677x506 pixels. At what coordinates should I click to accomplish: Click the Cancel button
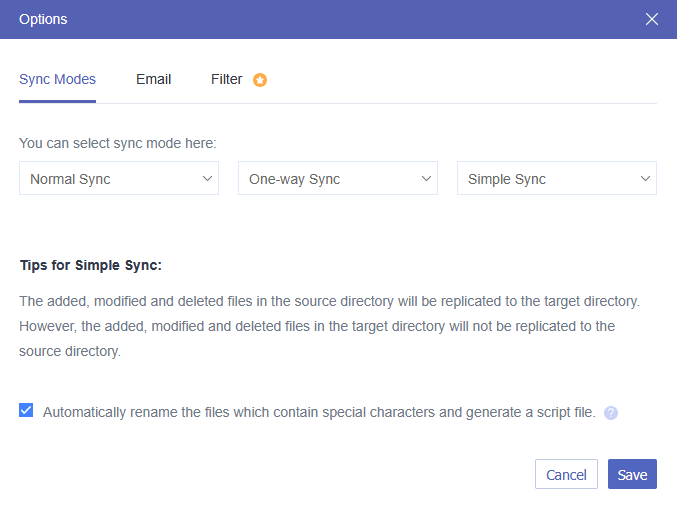click(x=566, y=475)
